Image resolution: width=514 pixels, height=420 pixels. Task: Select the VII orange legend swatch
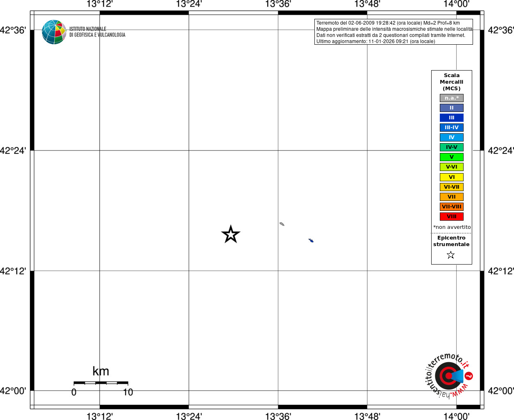coord(452,197)
